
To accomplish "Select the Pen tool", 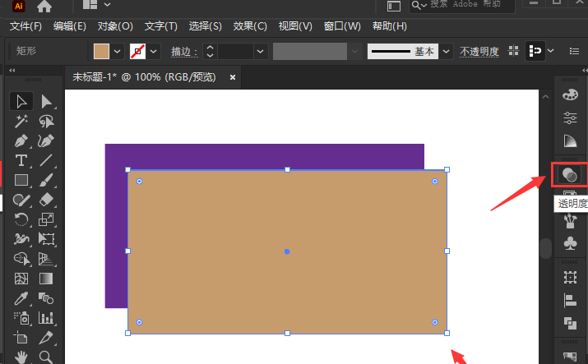I will (x=21, y=141).
